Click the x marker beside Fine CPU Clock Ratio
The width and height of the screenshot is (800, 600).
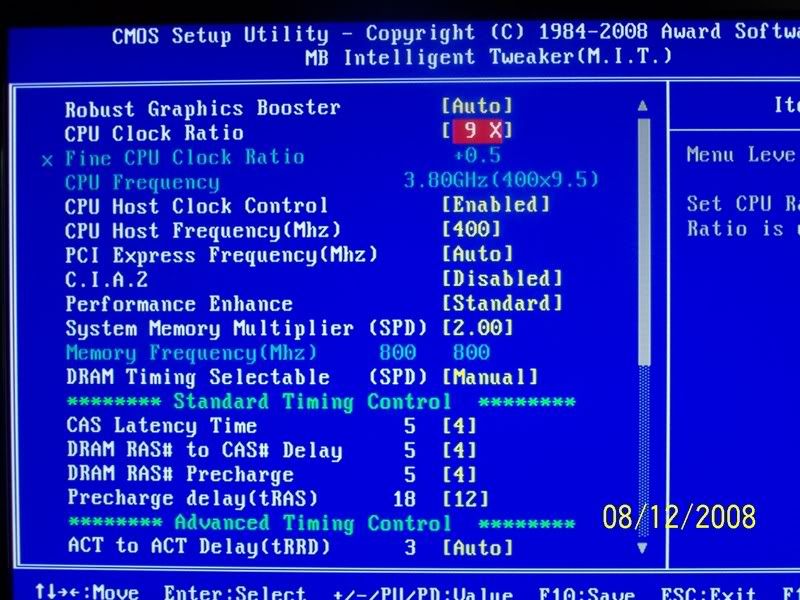click(x=47, y=161)
